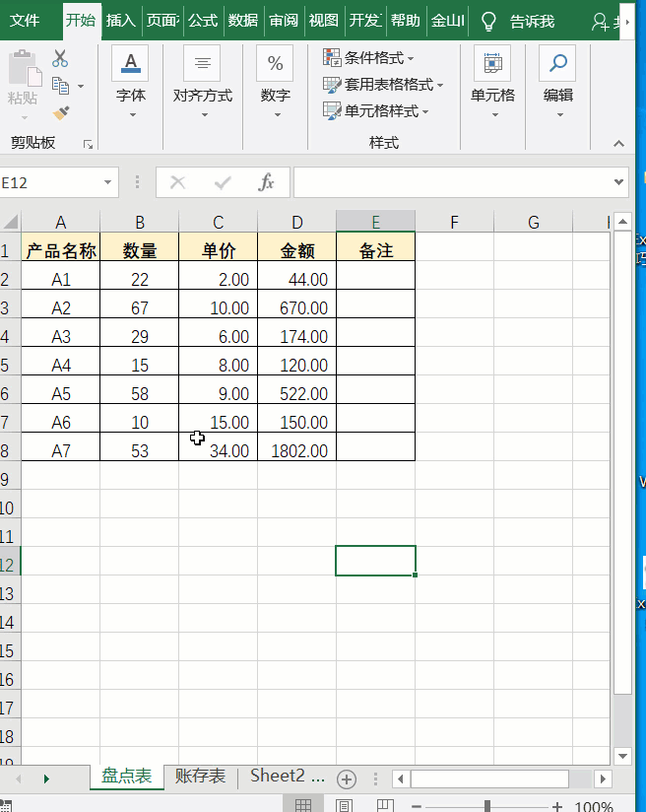Expand the formula bar chevron
This screenshot has width=646, height=812.
[x=618, y=181]
